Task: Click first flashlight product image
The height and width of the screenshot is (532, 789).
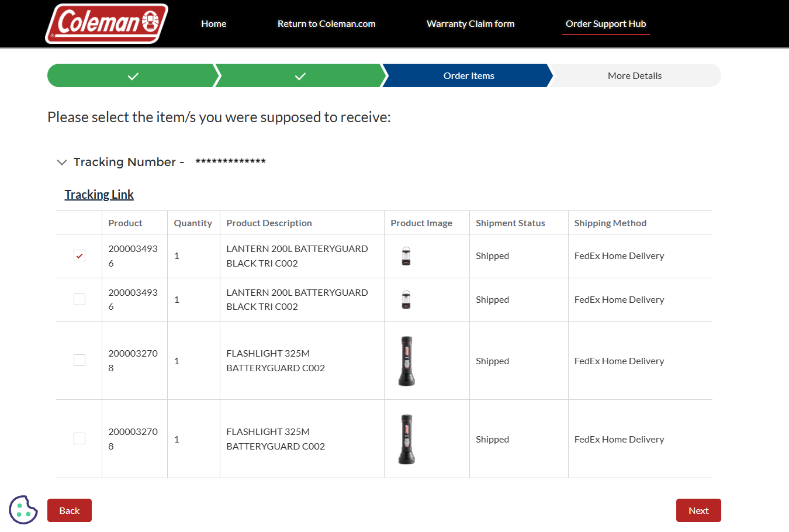Action: (x=406, y=361)
